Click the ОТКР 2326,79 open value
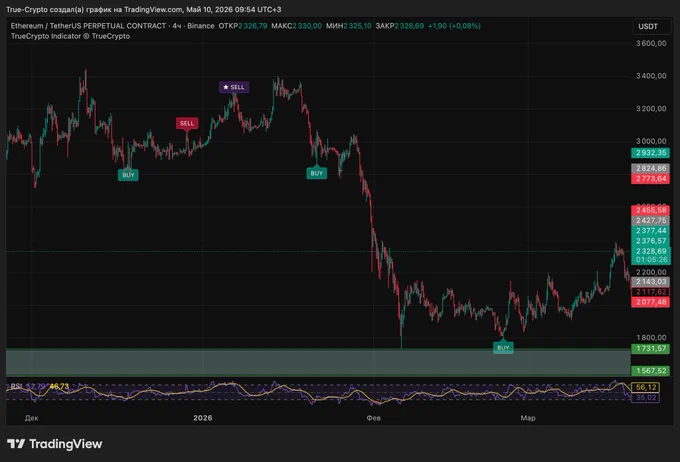This screenshot has width=680, height=462. pyautogui.click(x=243, y=26)
